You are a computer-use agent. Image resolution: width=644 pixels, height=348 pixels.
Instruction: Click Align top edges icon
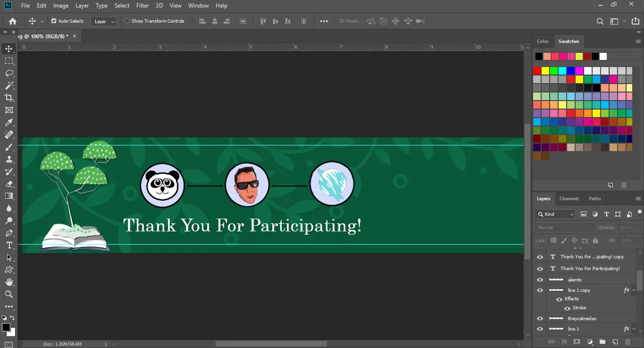point(263,21)
